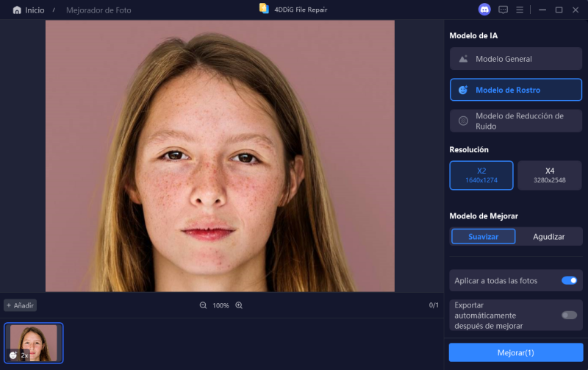This screenshot has width=588, height=370.
Task: Enable Exportar automáticamente después de mejorar
Action: point(569,316)
